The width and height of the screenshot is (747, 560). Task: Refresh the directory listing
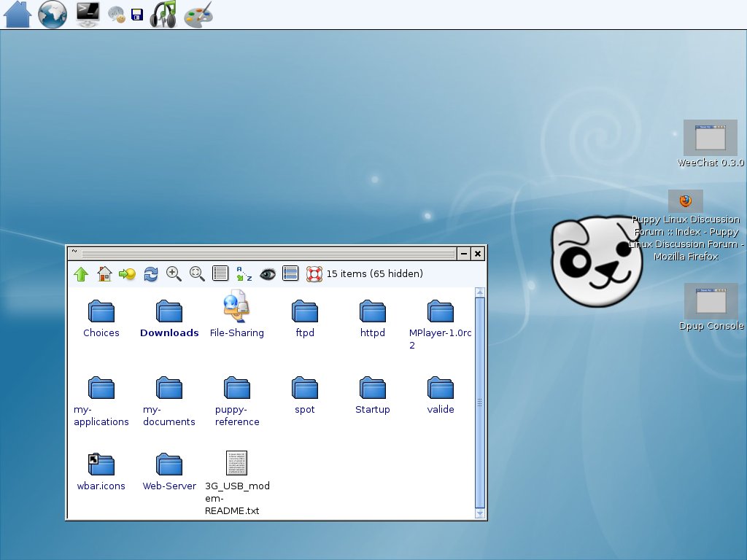pos(150,274)
